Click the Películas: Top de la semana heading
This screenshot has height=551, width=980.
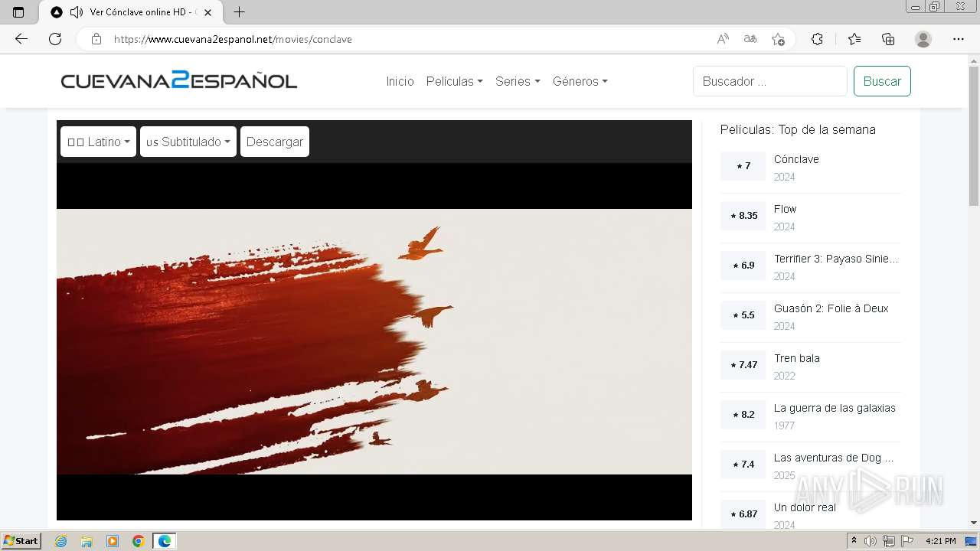coord(798,129)
